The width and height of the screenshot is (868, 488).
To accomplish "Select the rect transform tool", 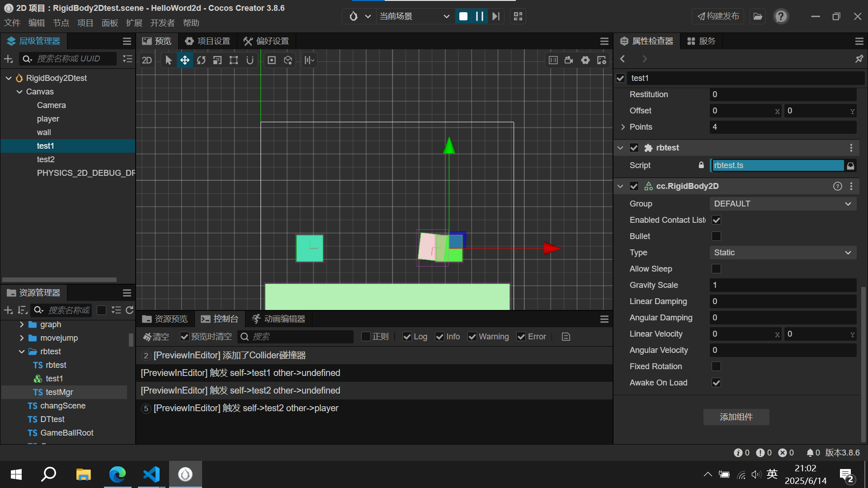I will [234, 60].
